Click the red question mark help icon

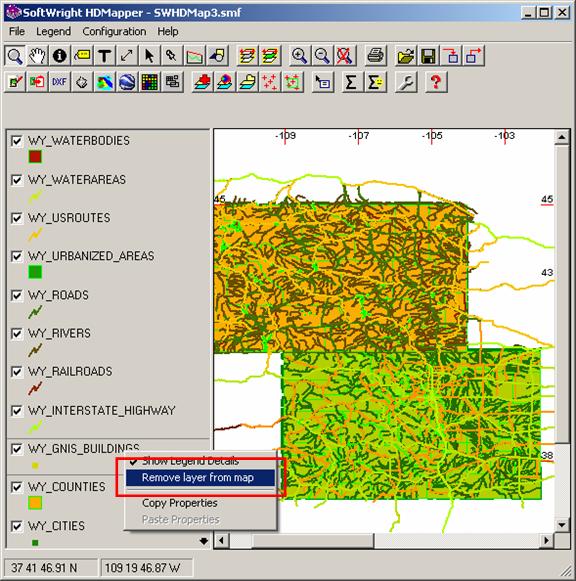click(x=436, y=82)
